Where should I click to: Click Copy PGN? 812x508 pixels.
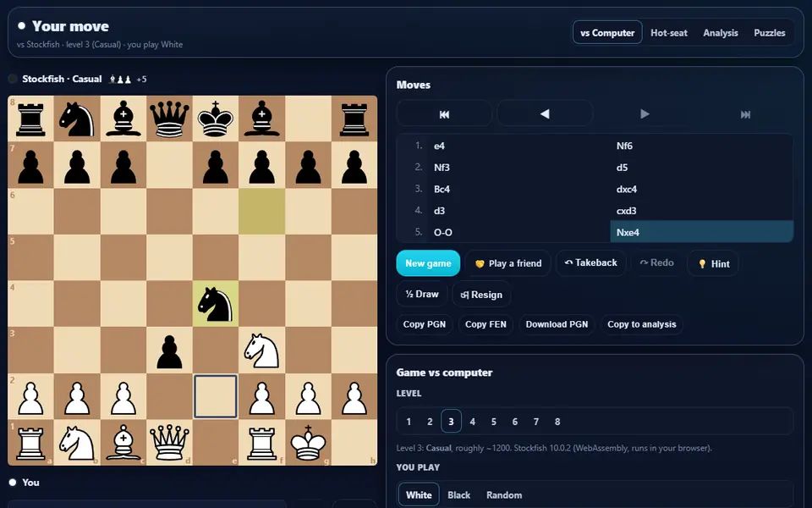[424, 324]
